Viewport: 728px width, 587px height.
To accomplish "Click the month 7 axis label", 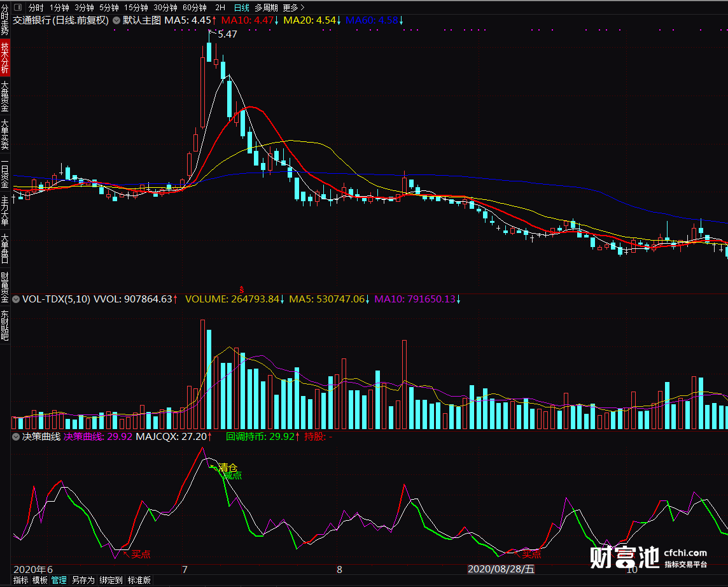I will (x=185, y=569).
